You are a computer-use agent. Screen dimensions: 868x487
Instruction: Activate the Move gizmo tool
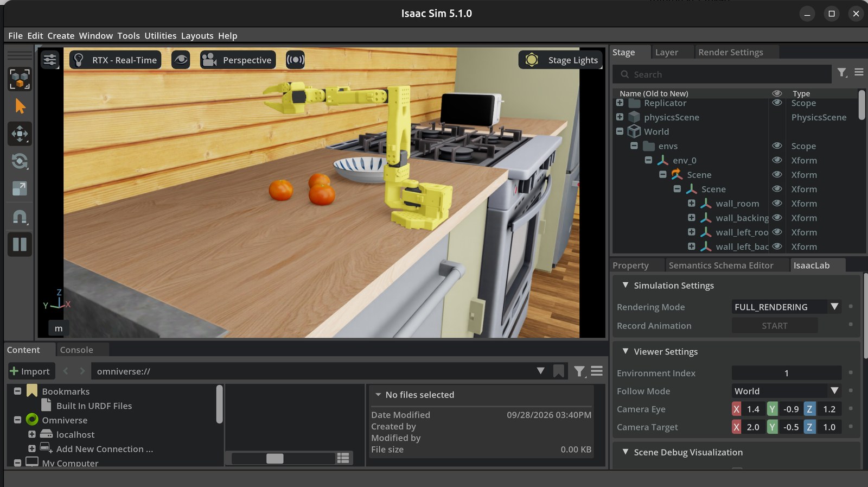click(20, 134)
